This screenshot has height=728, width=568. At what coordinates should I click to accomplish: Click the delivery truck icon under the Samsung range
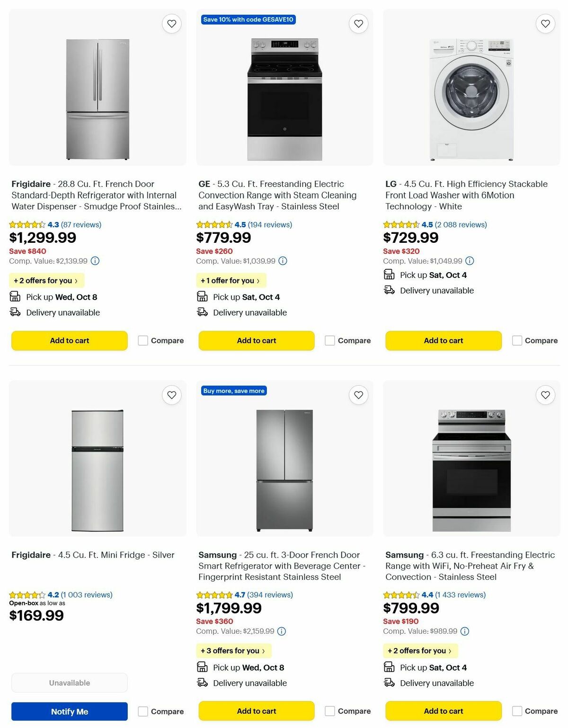(389, 683)
